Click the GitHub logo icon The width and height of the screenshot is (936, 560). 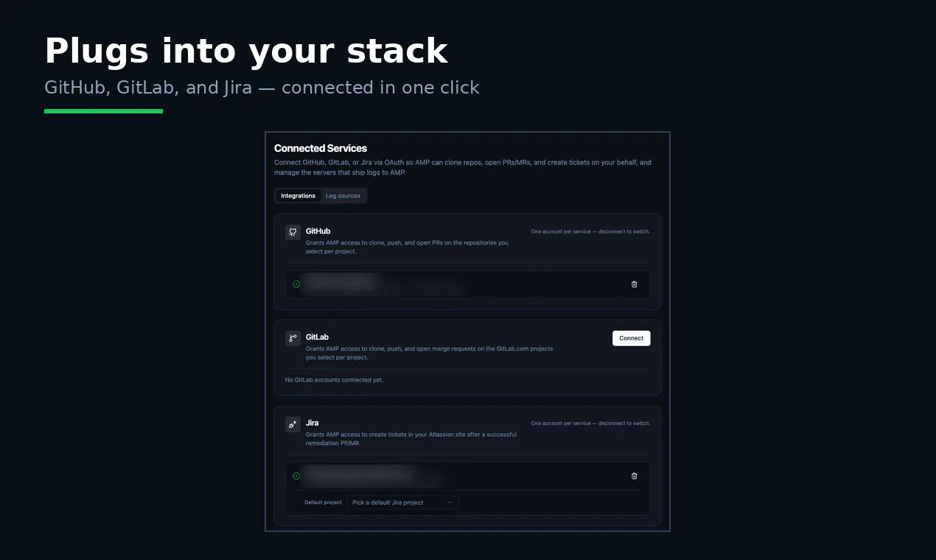pos(293,232)
